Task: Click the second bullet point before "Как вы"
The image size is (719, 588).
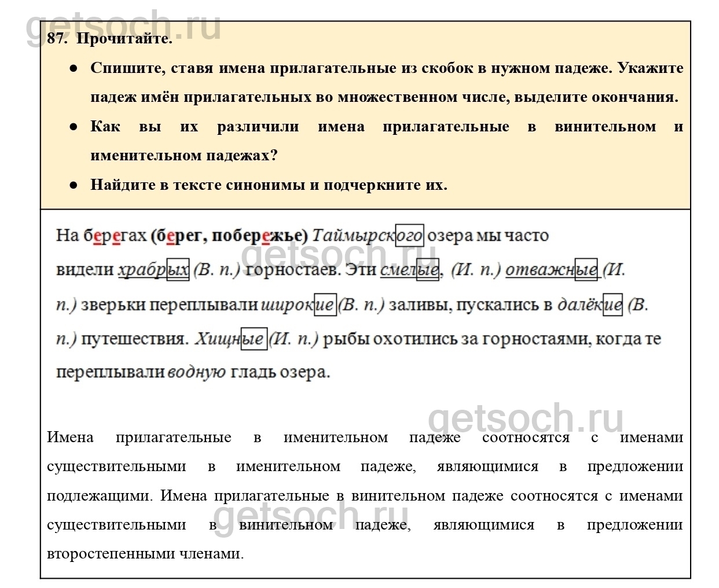Action: [74, 127]
